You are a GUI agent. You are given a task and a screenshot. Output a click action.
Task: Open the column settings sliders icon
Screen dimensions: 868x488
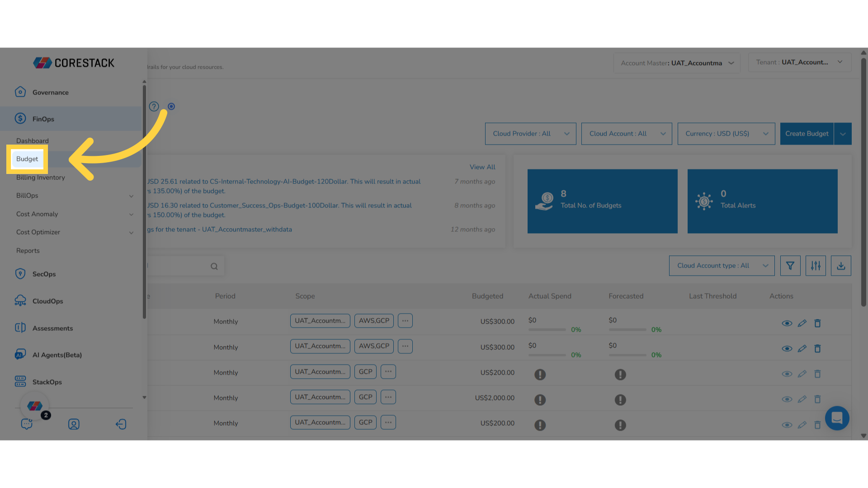[x=816, y=266]
